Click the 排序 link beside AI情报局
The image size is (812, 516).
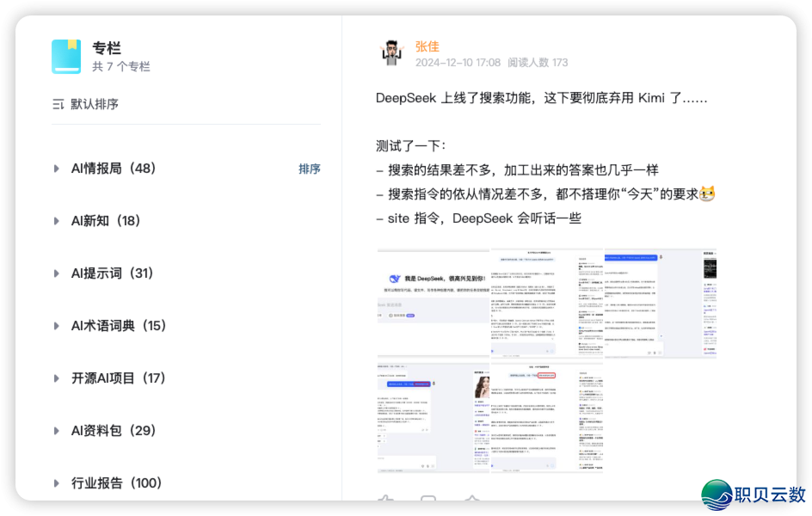[x=309, y=168]
